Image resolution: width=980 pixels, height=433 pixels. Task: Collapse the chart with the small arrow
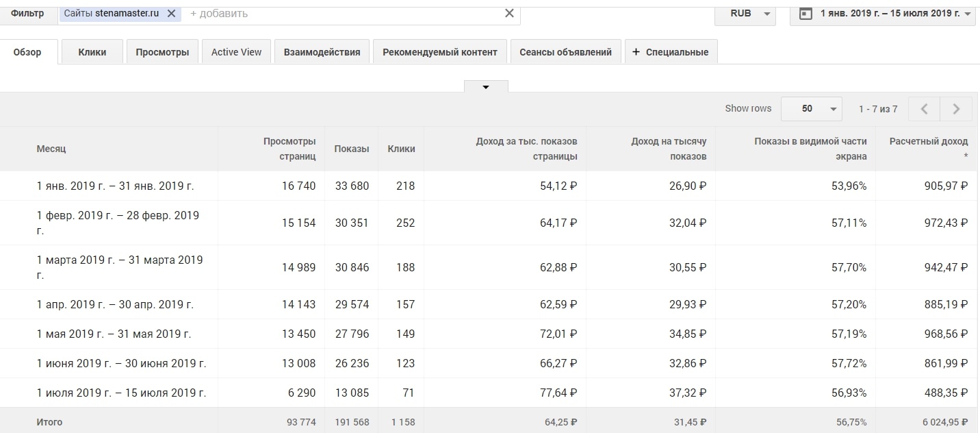click(x=486, y=87)
